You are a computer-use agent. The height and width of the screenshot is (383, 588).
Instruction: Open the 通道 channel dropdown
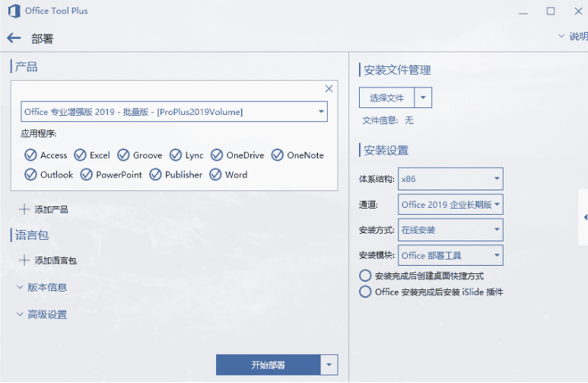pos(450,204)
